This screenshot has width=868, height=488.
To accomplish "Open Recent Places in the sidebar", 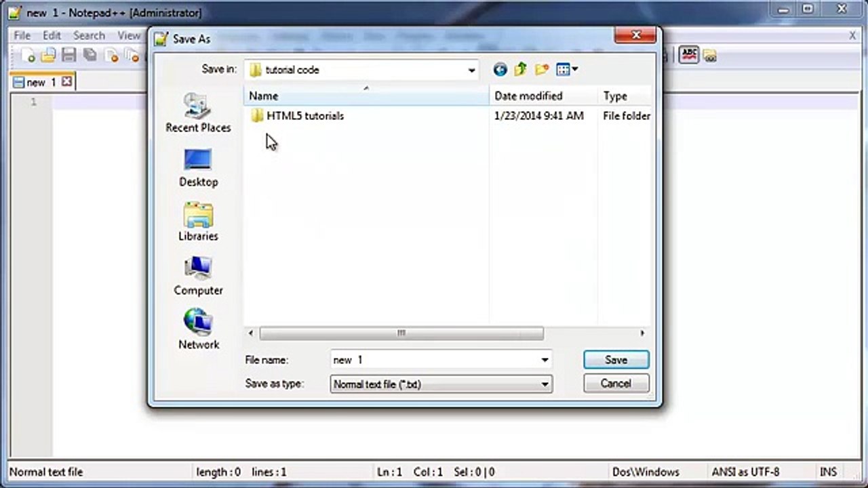I will pyautogui.click(x=198, y=113).
